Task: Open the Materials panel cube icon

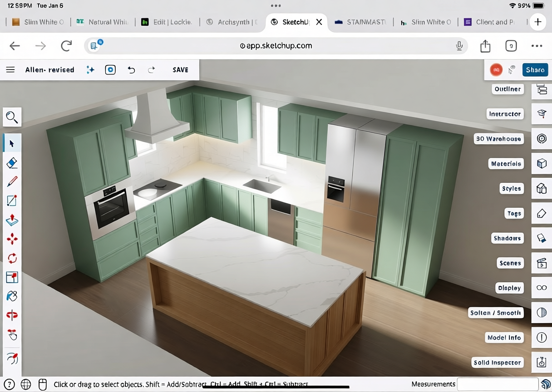Action: pyautogui.click(x=542, y=164)
